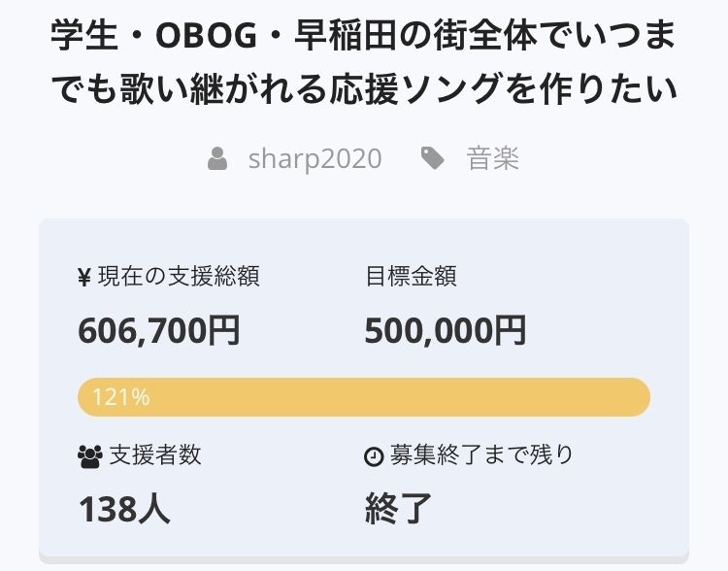Click the 121% progress label
The width and height of the screenshot is (728, 571).
click(x=120, y=397)
